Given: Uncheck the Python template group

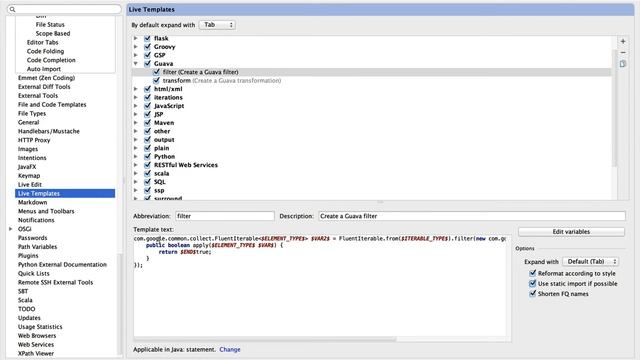Looking at the screenshot, I should pos(147,156).
